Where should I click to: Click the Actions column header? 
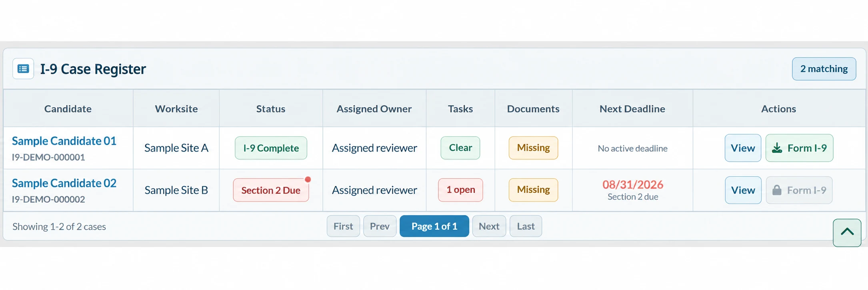(x=778, y=108)
